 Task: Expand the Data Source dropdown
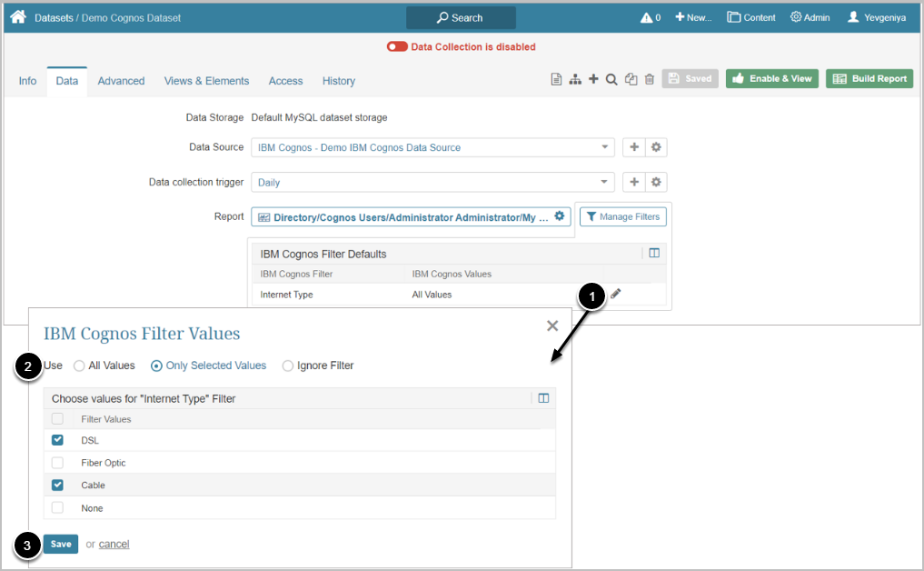click(605, 147)
